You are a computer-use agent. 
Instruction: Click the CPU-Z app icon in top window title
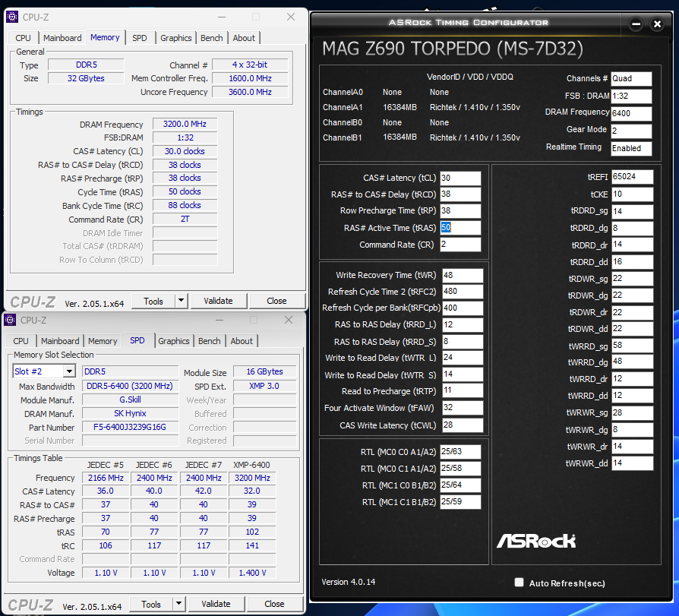(11, 17)
